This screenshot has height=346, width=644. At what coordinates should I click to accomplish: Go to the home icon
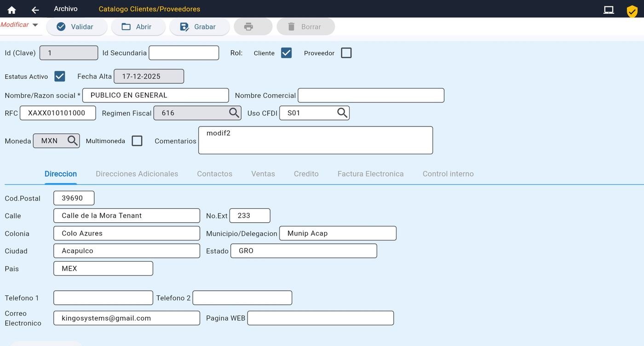(11, 10)
